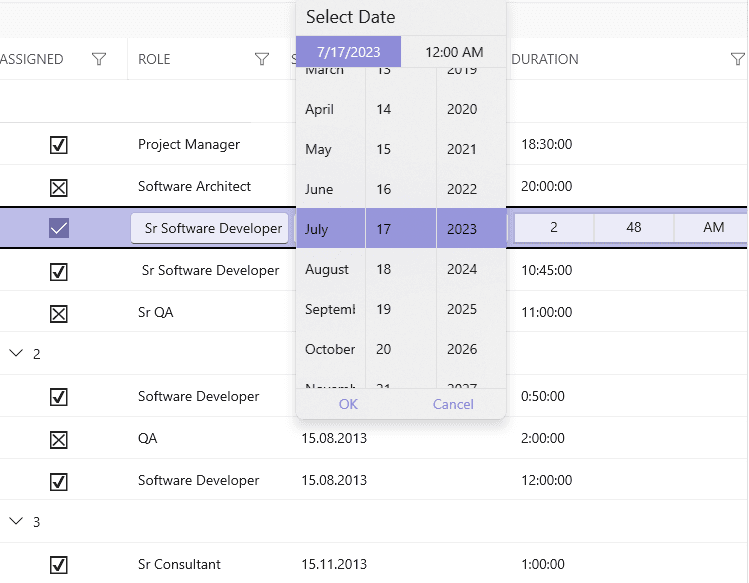Pick day 18 in day list
The height and width of the screenshot is (583, 749).
coord(401,269)
